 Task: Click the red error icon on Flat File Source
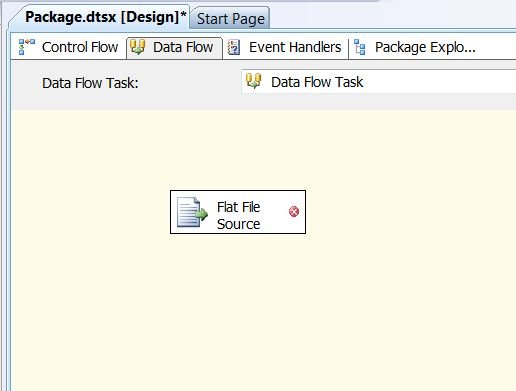294,212
